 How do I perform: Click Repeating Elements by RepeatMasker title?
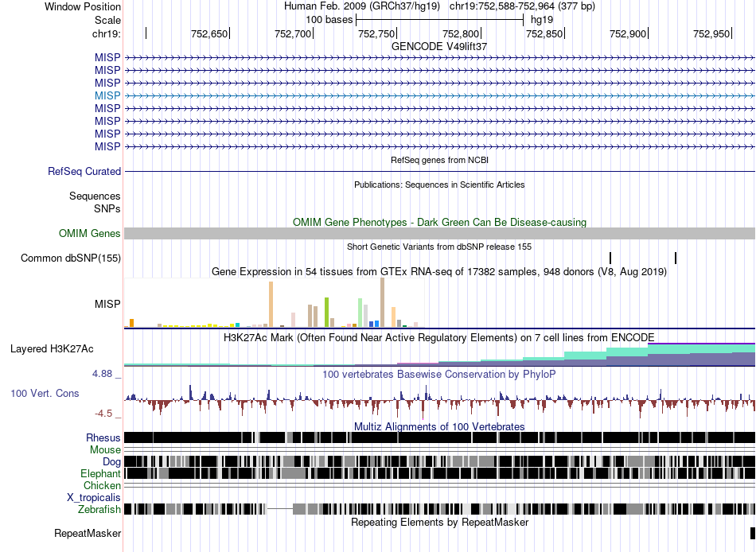439,522
